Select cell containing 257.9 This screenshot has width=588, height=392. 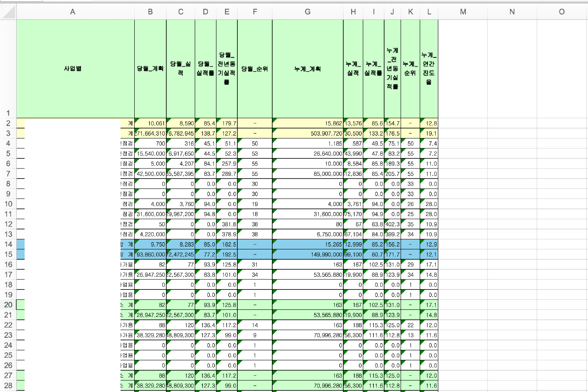(x=227, y=164)
